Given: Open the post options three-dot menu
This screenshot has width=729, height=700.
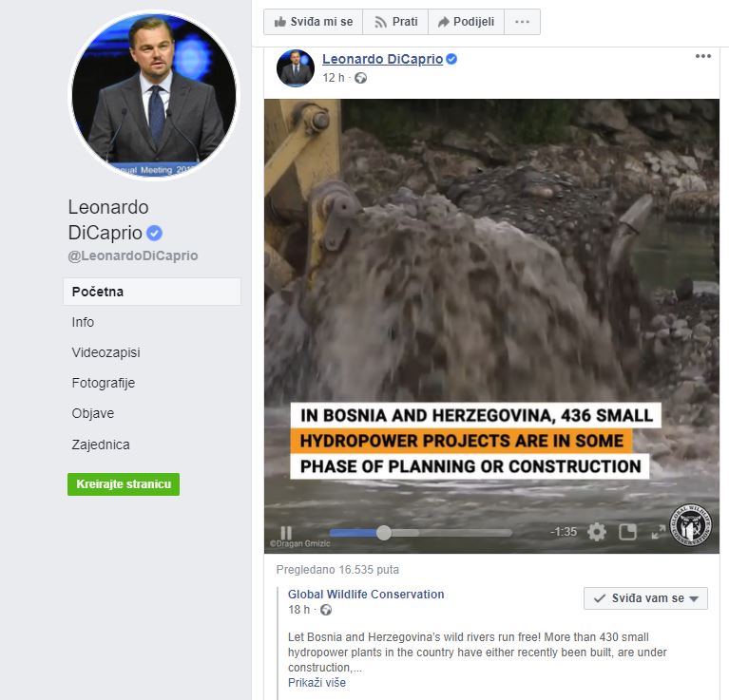Looking at the screenshot, I should pyautogui.click(x=703, y=56).
